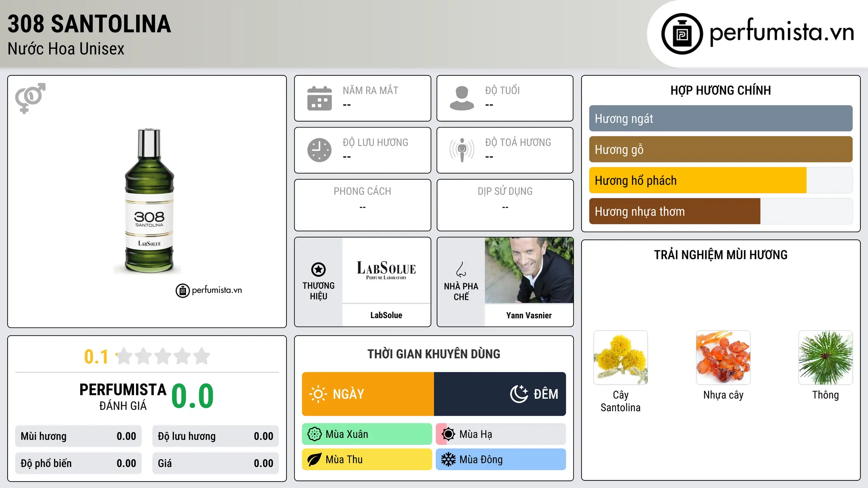Click the perfumista.vn site name in the header
Screen dimensions: 868x488
pos(782,32)
